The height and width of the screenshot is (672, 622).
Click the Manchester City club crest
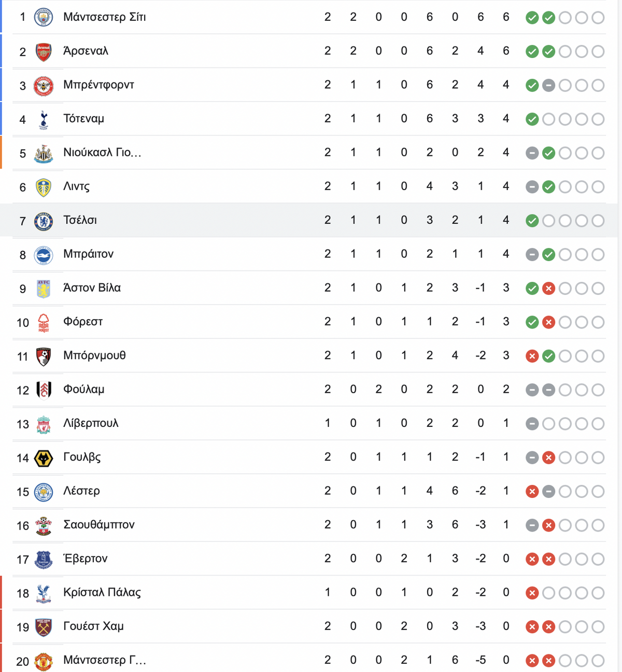(x=44, y=18)
